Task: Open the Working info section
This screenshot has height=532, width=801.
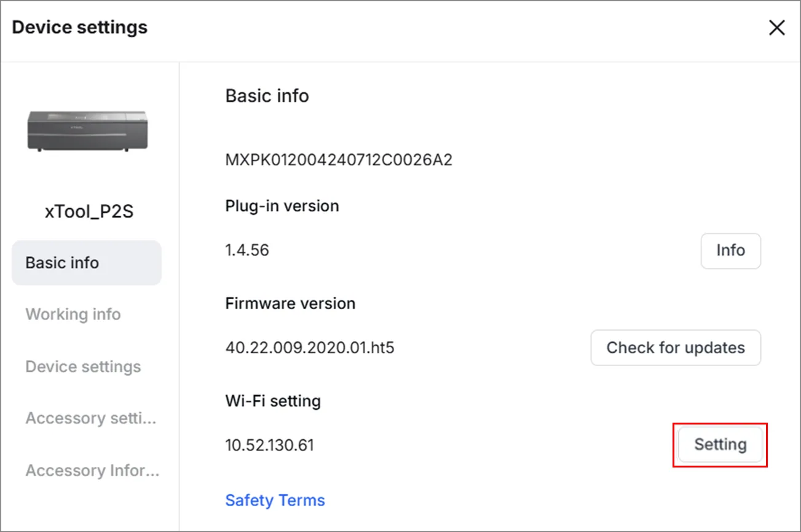Action: coord(73,315)
